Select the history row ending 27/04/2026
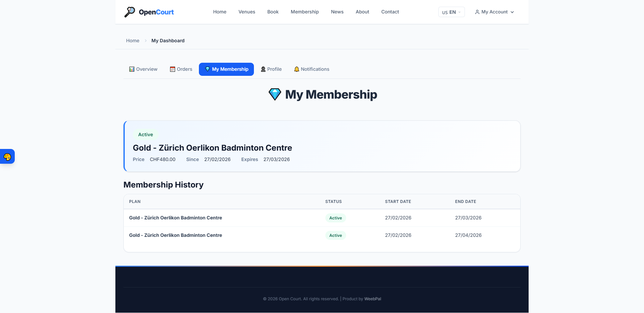Viewport: 644px width, 313px height. 322,236
